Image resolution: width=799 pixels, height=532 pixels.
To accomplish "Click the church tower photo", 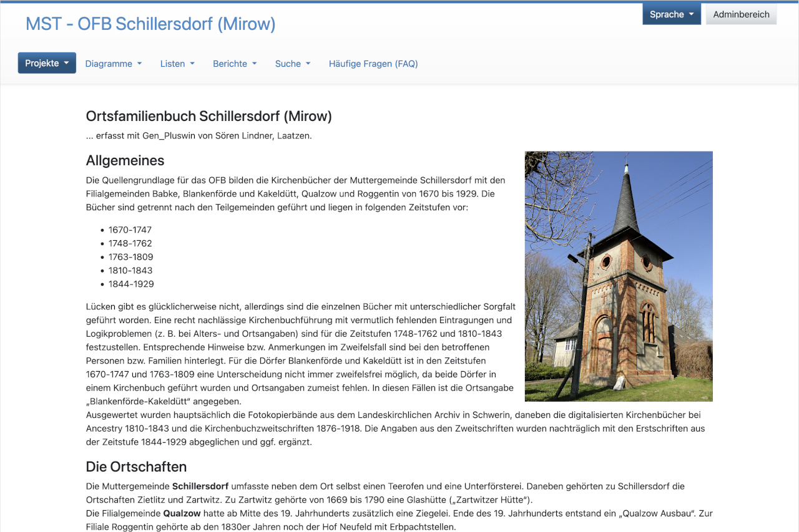I will pyautogui.click(x=619, y=276).
